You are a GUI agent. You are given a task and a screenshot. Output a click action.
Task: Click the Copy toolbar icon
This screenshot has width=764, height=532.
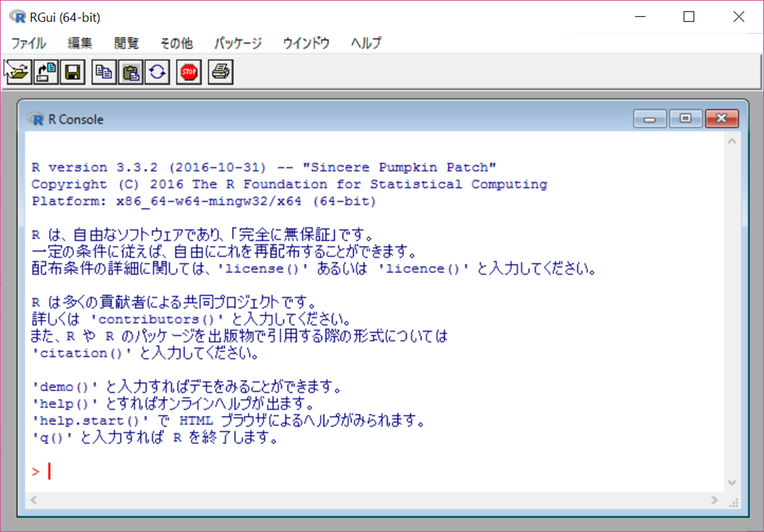103,72
